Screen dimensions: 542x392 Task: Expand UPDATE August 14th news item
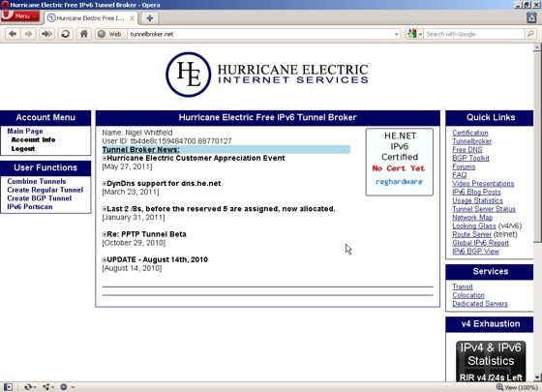[105, 259]
